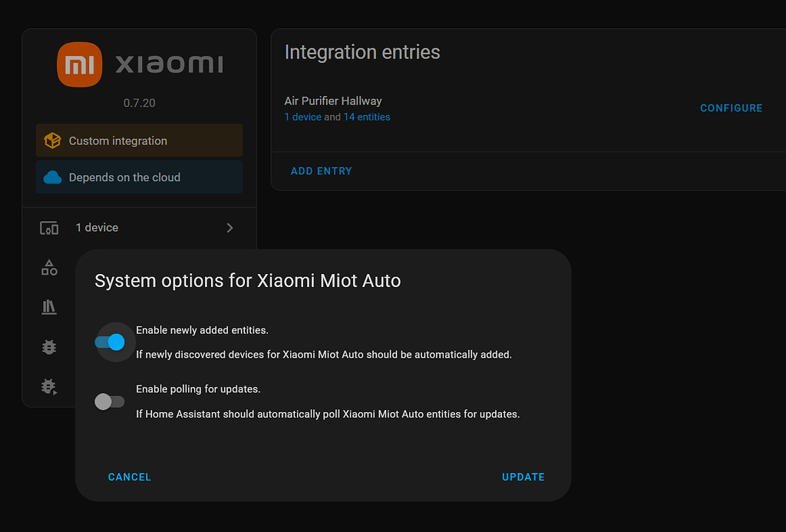Click the UPDATE button
This screenshot has width=786, height=532.
(523, 477)
